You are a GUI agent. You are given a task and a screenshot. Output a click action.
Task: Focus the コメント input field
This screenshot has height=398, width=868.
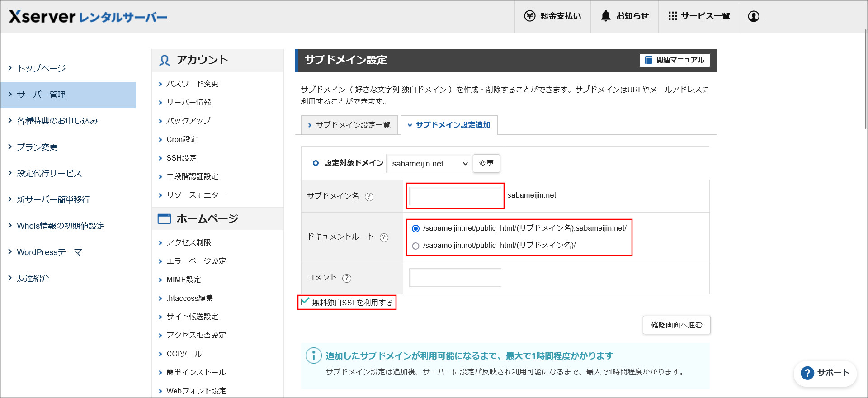pyautogui.click(x=455, y=277)
